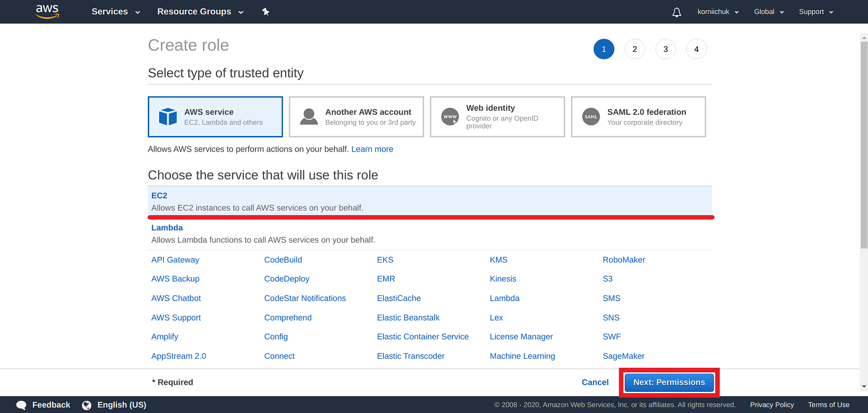Select ElastiCache service
Screen dimensions: 868x413
coord(399,298)
